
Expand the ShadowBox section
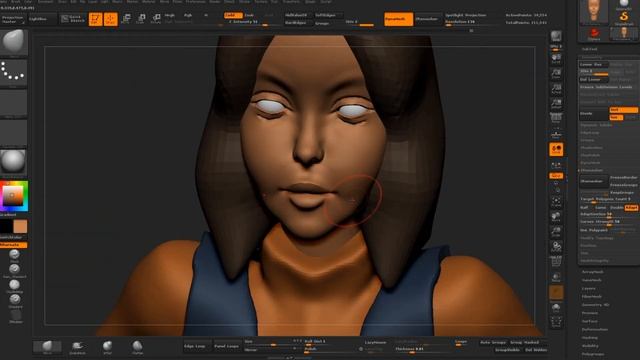point(591,147)
